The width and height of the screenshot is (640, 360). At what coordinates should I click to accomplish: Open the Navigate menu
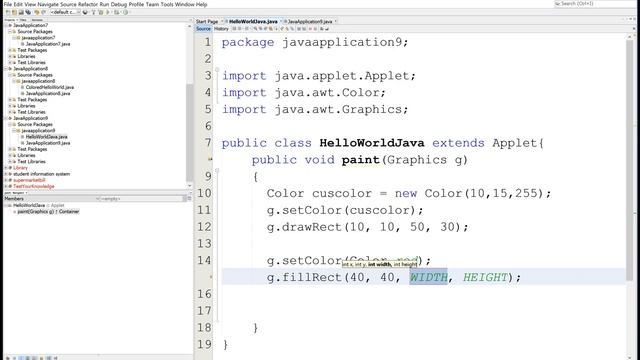[48, 4]
